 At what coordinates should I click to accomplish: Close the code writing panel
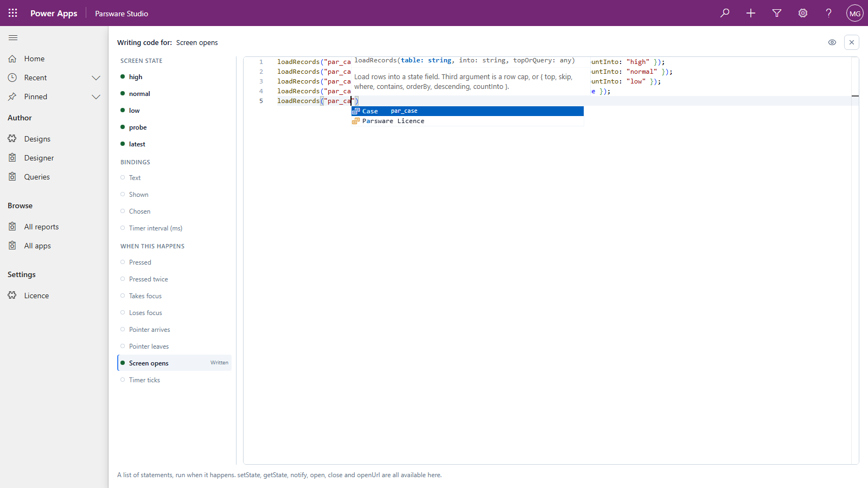click(x=852, y=42)
